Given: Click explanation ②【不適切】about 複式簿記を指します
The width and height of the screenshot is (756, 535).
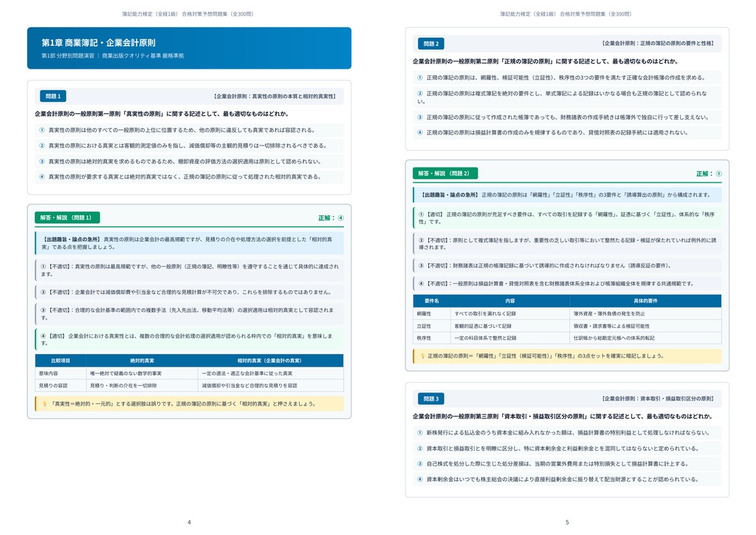Looking at the screenshot, I should pos(567,244).
